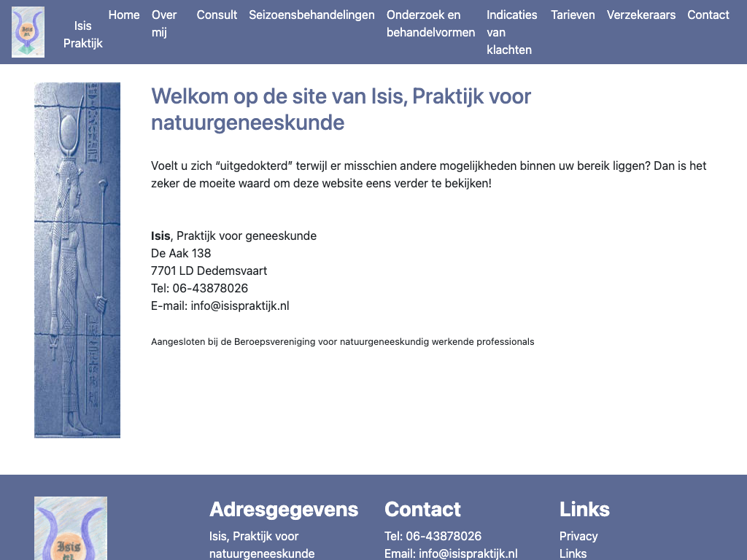Open the Home menu item
Screen dimensions: 747x560
point(124,15)
